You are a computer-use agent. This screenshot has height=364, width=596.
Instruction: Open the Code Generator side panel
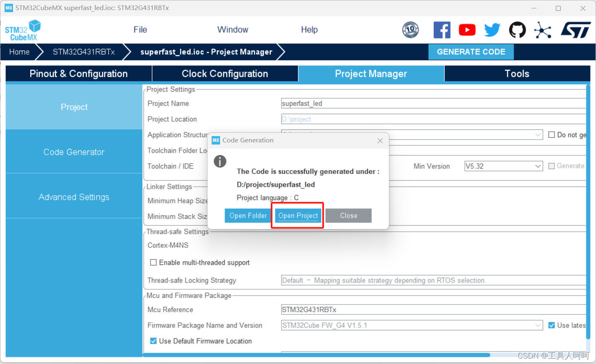click(x=74, y=152)
